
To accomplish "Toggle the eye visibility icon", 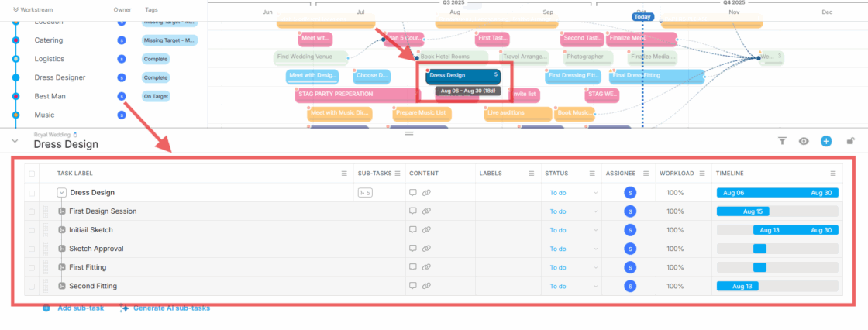I will [x=804, y=141].
